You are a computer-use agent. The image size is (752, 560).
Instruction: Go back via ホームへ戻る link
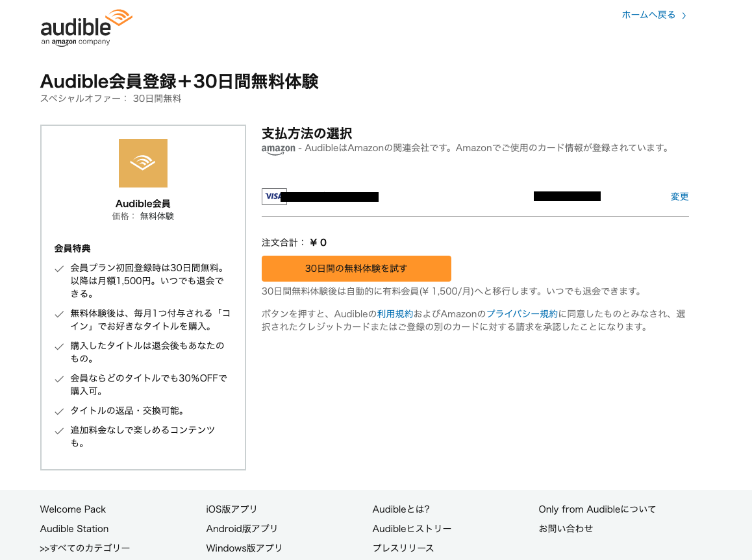(x=654, y=16)
